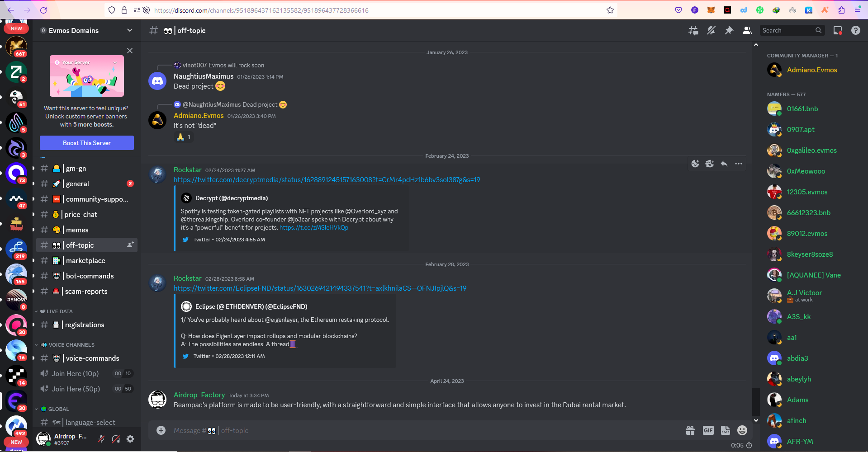Click the chat scrollbar up arrow

tap(756, 45)
